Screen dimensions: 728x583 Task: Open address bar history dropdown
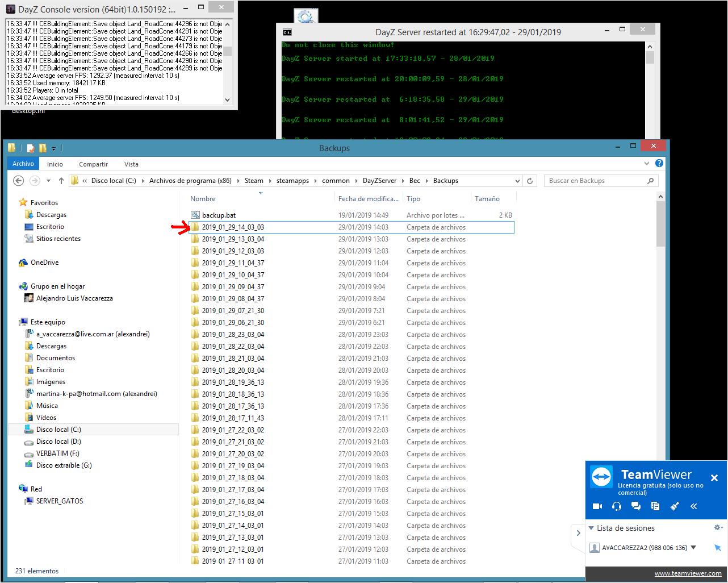pos(517,181)
